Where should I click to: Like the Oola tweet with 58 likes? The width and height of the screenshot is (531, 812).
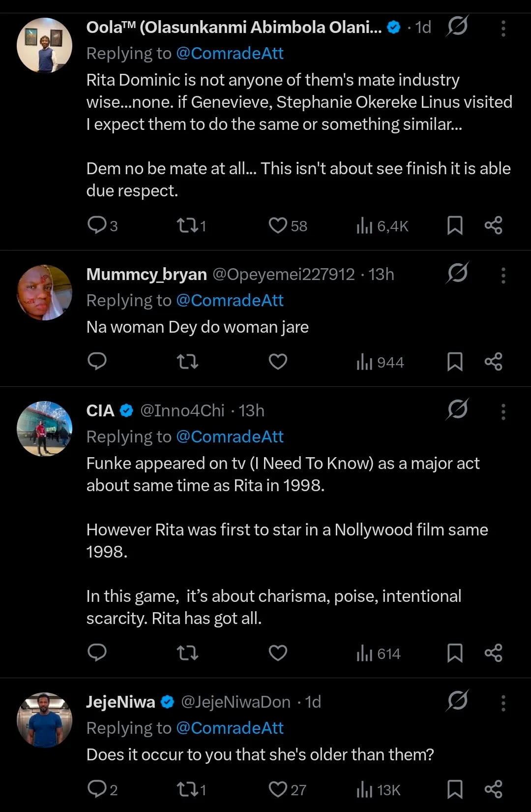278,225
